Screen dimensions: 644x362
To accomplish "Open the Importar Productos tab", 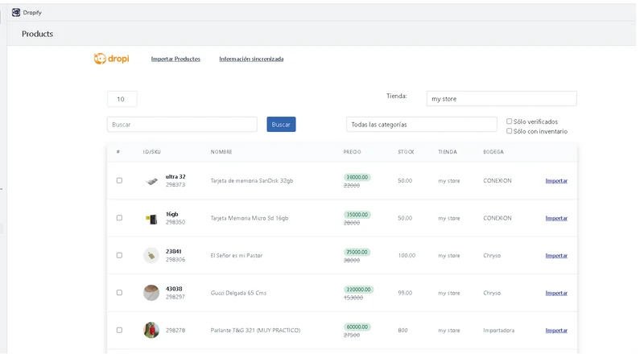I will coord(175,59).
